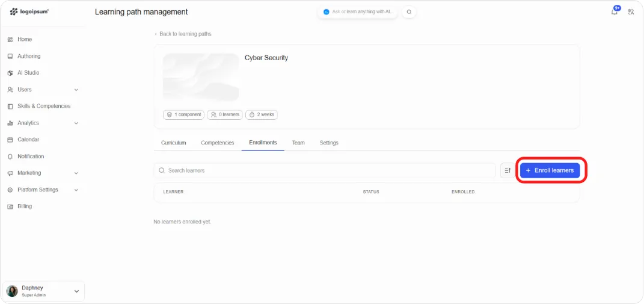Click the Search learners field

(325, 170)
